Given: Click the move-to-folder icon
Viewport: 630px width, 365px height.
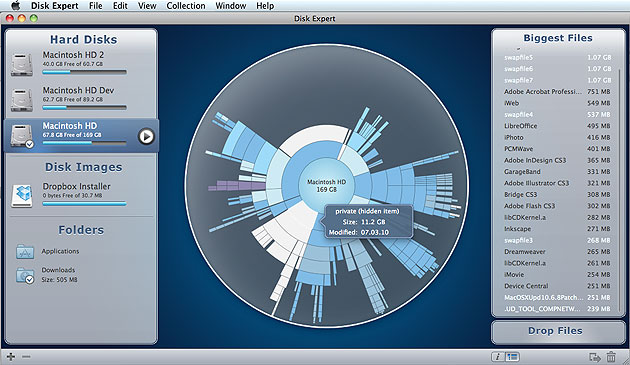Looking at the screenshot, I should [x=595, y=357].
